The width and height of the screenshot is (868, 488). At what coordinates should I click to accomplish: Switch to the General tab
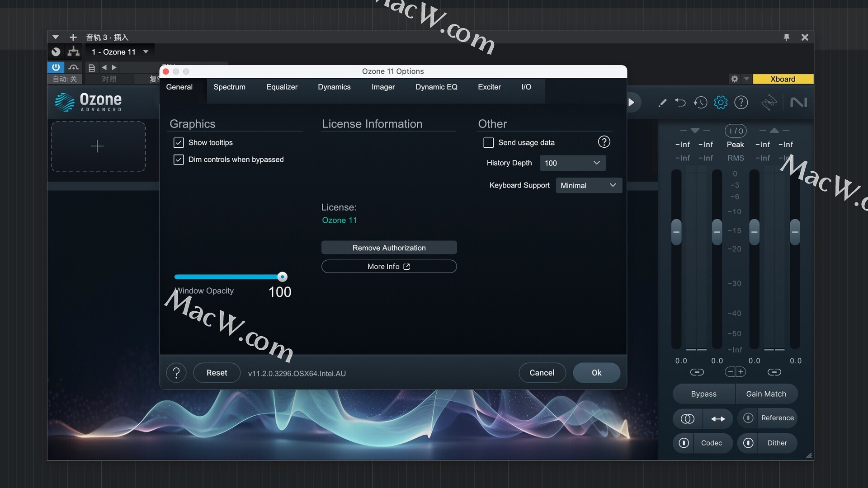tap(179, 87)
